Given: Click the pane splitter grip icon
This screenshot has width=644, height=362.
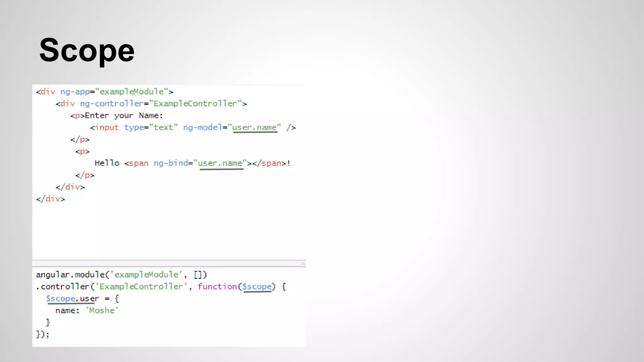Looking at the screenshot, I should pyautogui.click(x=303, y=264).
